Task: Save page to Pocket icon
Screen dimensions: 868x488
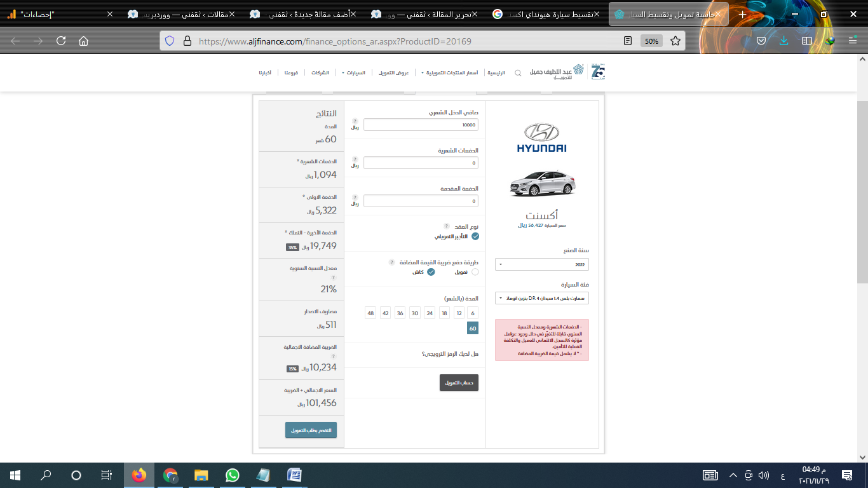Action: coord(761,41)
